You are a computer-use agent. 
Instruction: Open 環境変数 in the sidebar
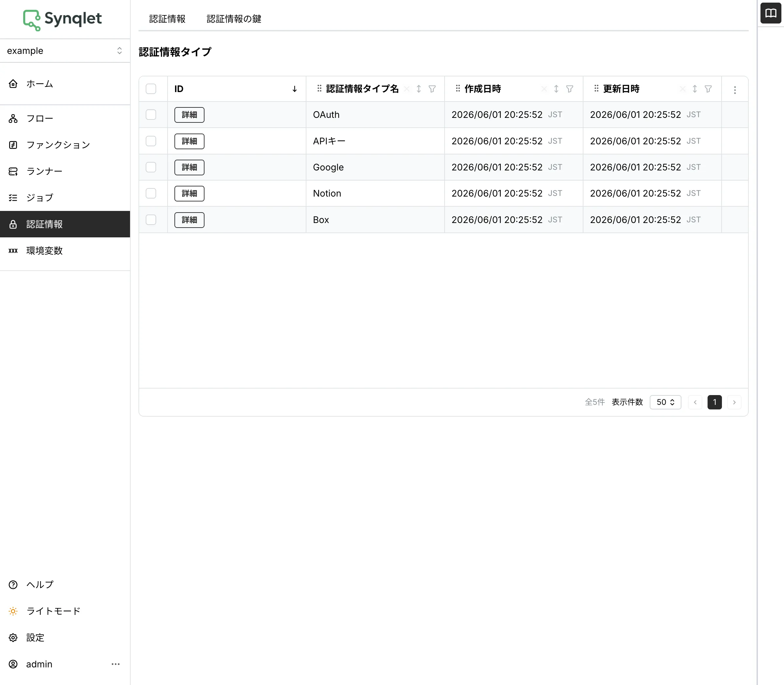65,251
